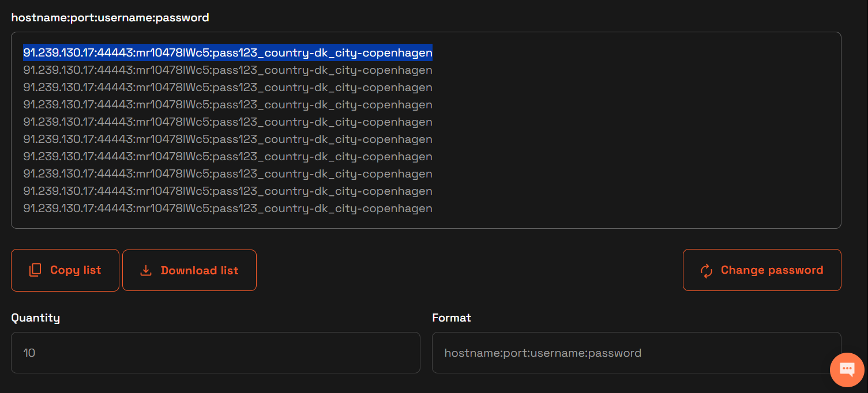Select the second proxy entry in list
868x393 pixels.
pos(228,70)
